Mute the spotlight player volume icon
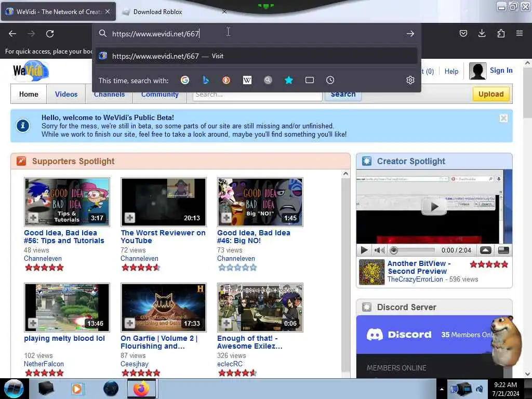 [x=379, y=250]
